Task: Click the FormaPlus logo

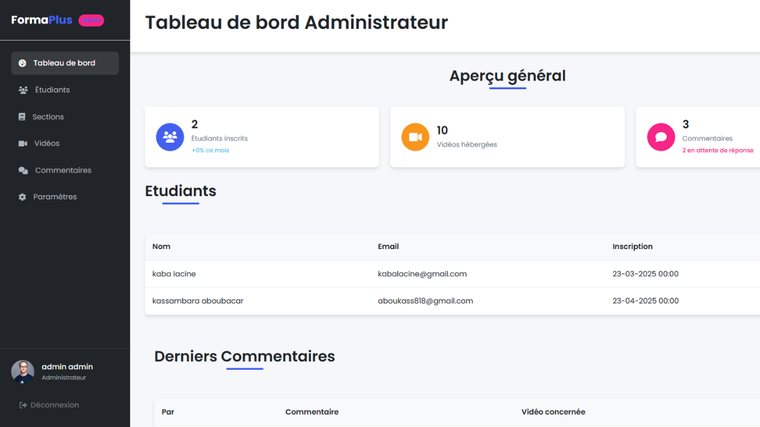Action: (x=42, y=20)
